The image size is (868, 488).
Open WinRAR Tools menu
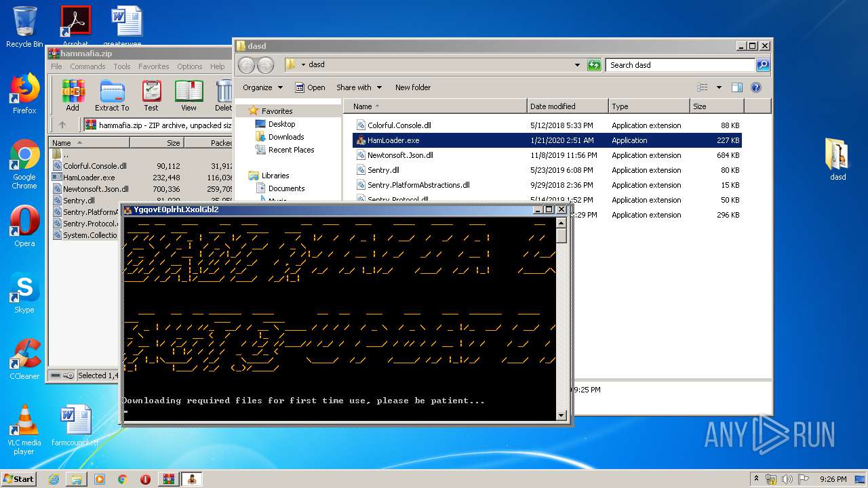click(x=122, y=66)
